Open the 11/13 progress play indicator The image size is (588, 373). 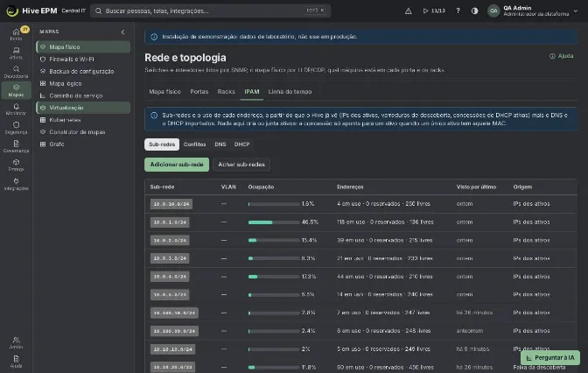tap(434, 11)
